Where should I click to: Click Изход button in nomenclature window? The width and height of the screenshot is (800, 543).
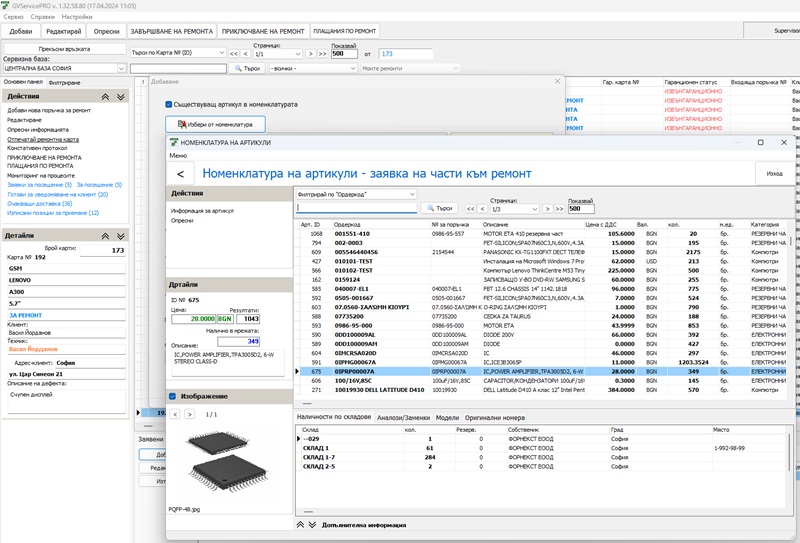(x=774, y=174)
